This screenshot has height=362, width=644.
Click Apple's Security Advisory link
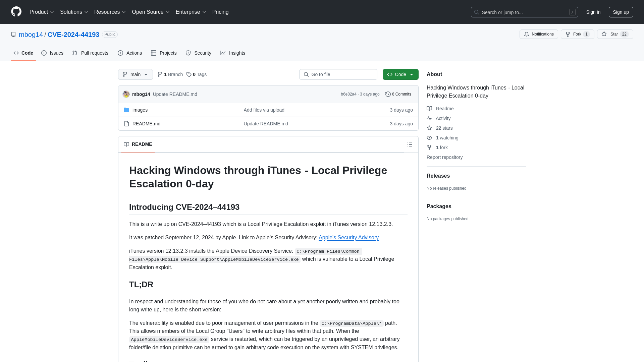click(348, 237)
